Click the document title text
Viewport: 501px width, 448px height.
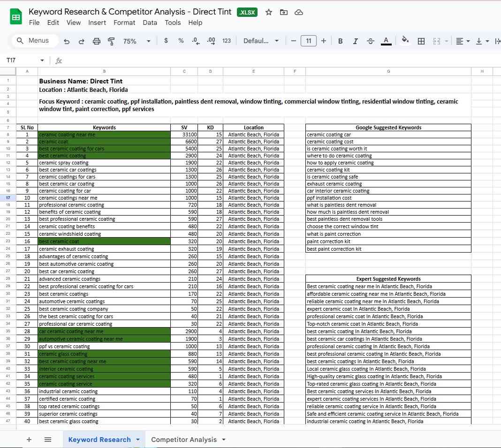tap(130, 12)
